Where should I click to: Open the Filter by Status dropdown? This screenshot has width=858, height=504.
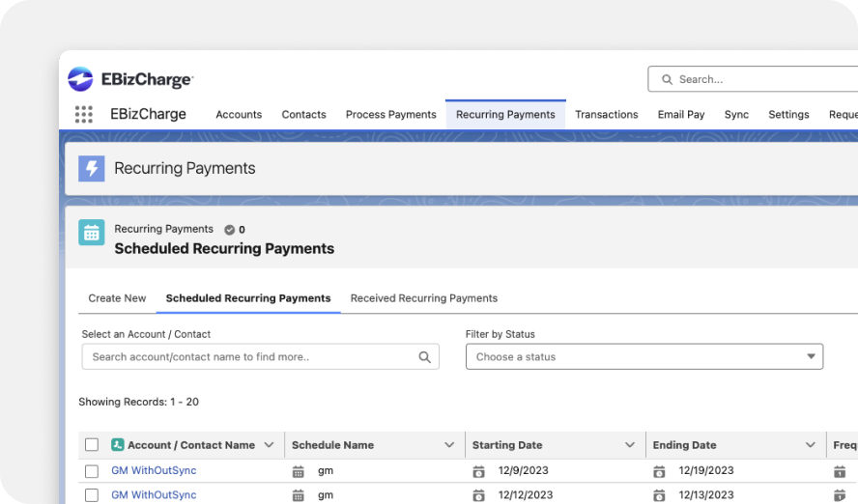644,356
